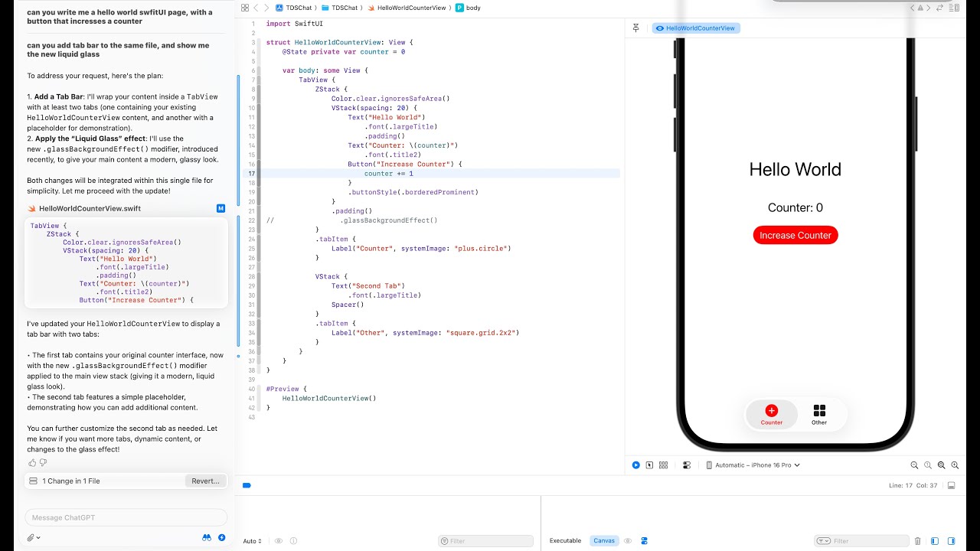Toggle variables view pane in debug area
Screen dimensions: 980x551
point(935,541)
